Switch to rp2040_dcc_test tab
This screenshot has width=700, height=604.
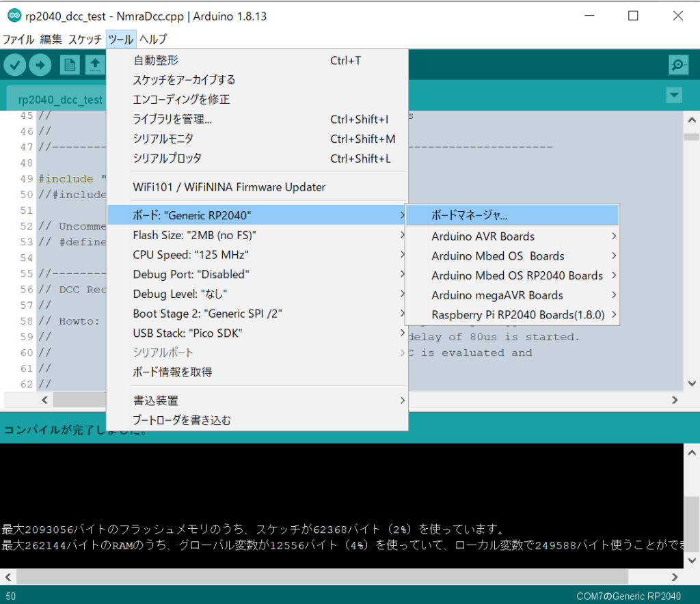click(x=60, y=100)
